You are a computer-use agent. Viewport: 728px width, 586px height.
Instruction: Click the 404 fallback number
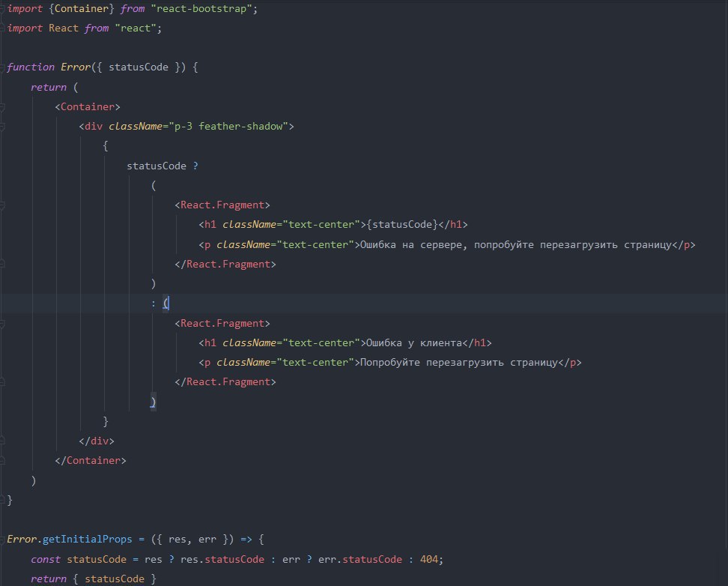429,560
